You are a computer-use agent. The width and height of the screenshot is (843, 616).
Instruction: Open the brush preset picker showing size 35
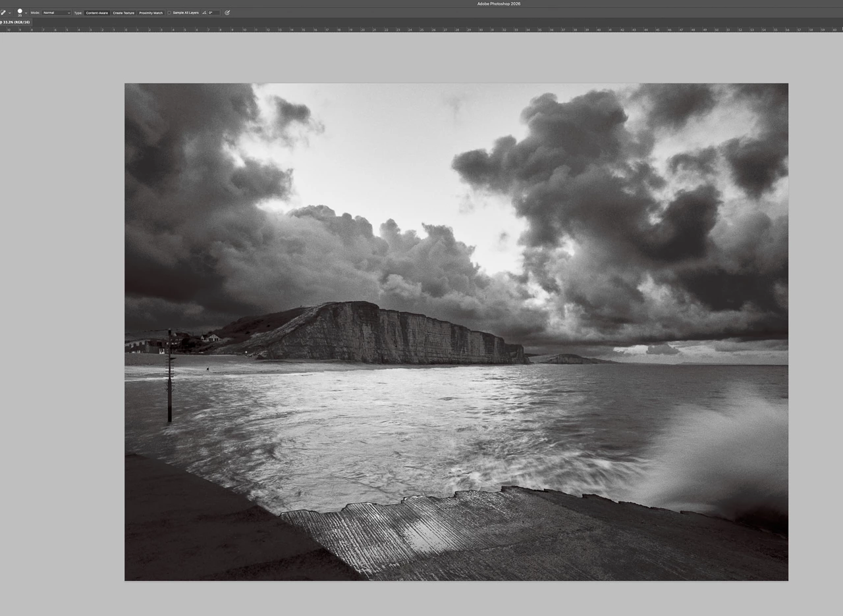(x=20, y=13)
